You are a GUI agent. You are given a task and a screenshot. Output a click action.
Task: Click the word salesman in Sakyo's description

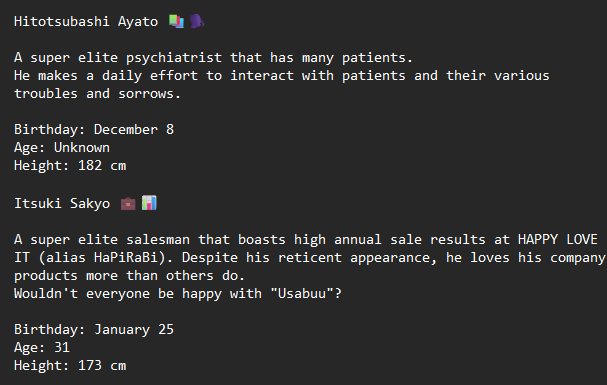click(158, 240)
